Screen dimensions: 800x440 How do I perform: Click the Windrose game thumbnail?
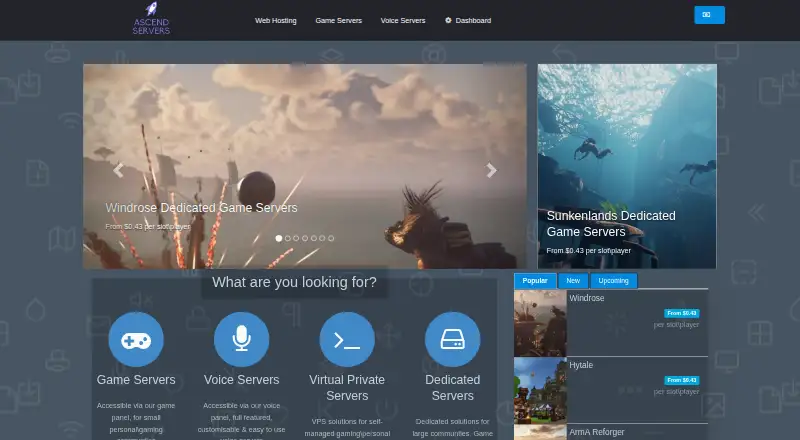coord(540,323)
